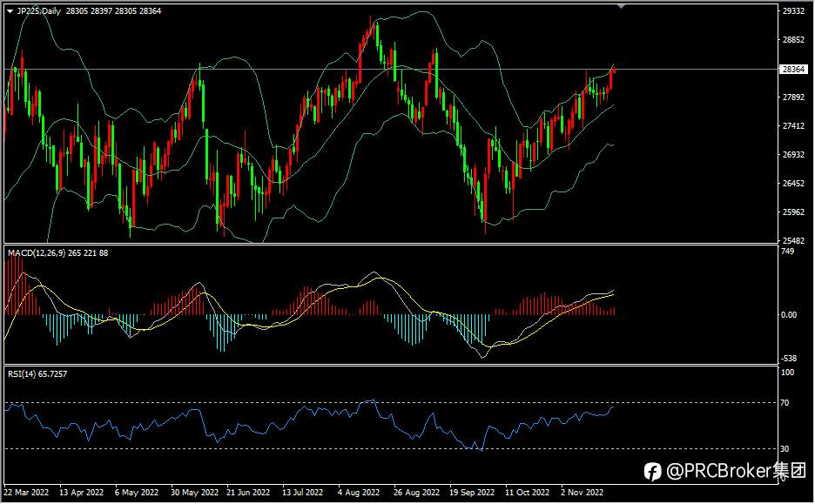Image resolution: width=815 pixels, height=504 pixels.
Task: Click RSI level 30 on scale
Action: pyautogui.click(x=785, y=449)
